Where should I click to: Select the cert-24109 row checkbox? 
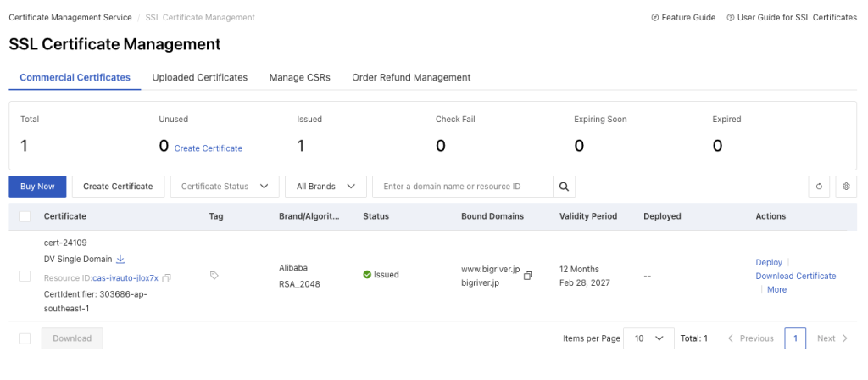tap(25, 277)
